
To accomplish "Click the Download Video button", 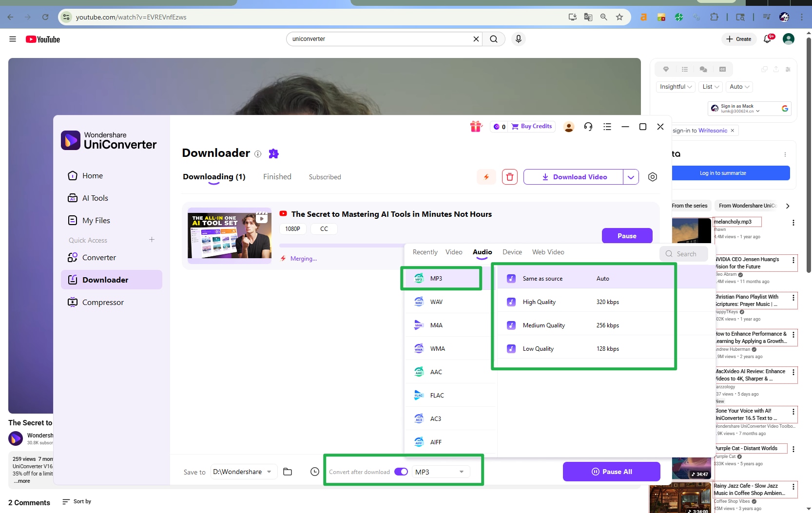I will [574, 177].
